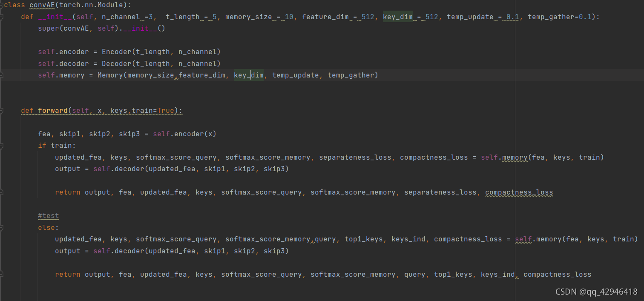Click query in final return statement
The width and height of the screenshot is (644, 301).
click(414, 275)
